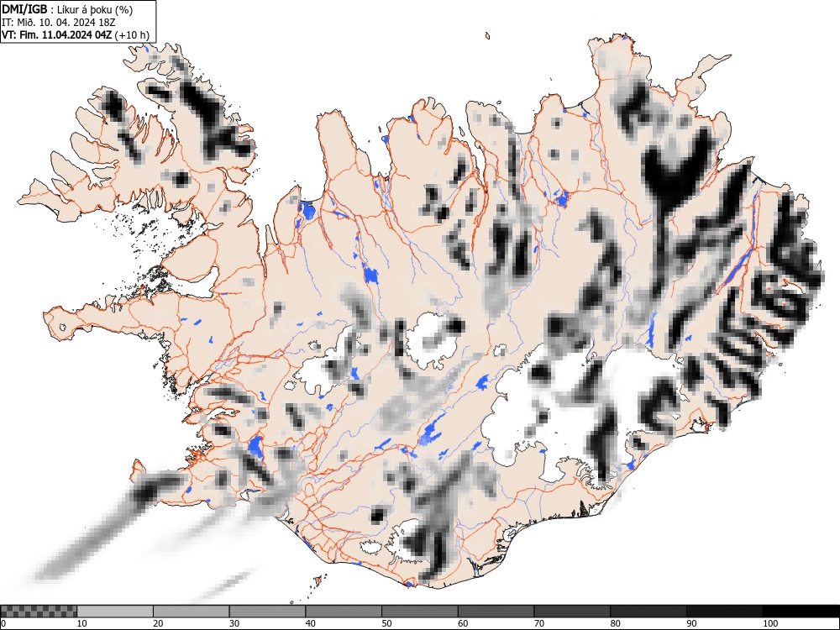This screenshot has height=630, width=840.
Task: Select the 80-90 percent legend swatch
Action: tap(648, 612)
